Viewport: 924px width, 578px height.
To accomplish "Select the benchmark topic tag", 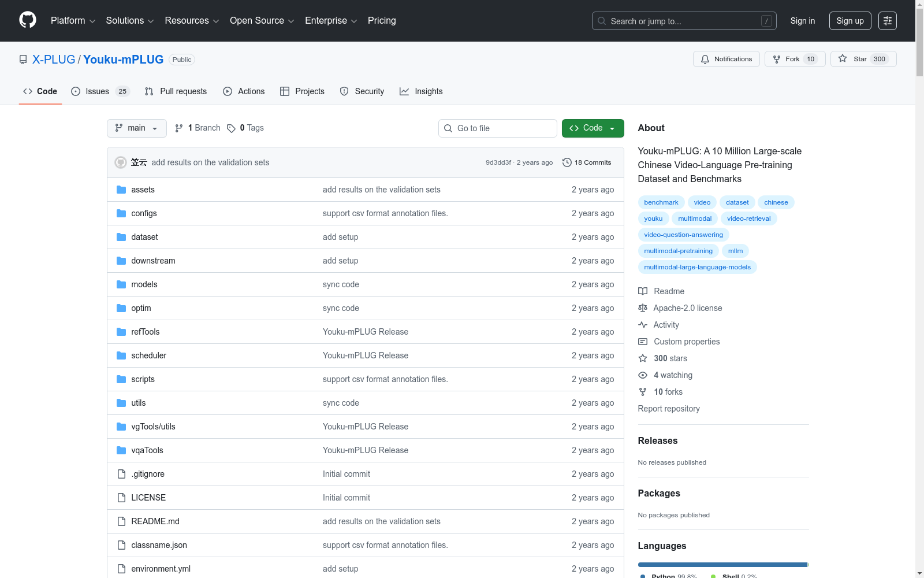I will tap(661, 202).
